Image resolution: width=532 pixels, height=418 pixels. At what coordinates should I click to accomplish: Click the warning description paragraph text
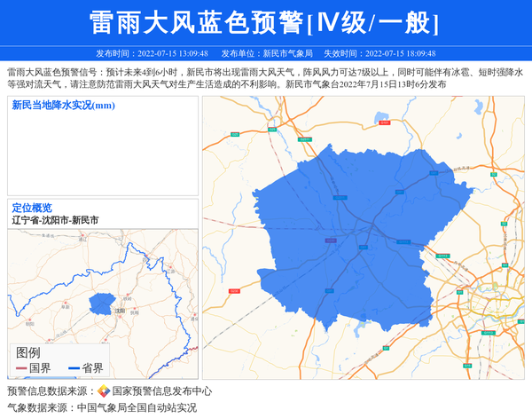(265, 78)
